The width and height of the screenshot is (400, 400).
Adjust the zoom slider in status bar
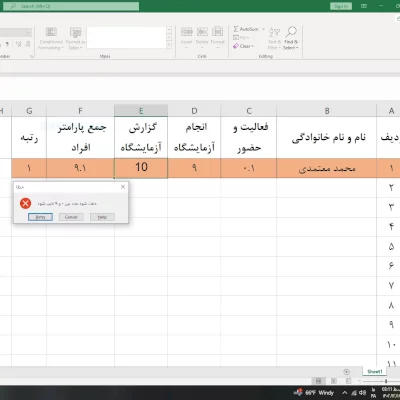(386, 381)
